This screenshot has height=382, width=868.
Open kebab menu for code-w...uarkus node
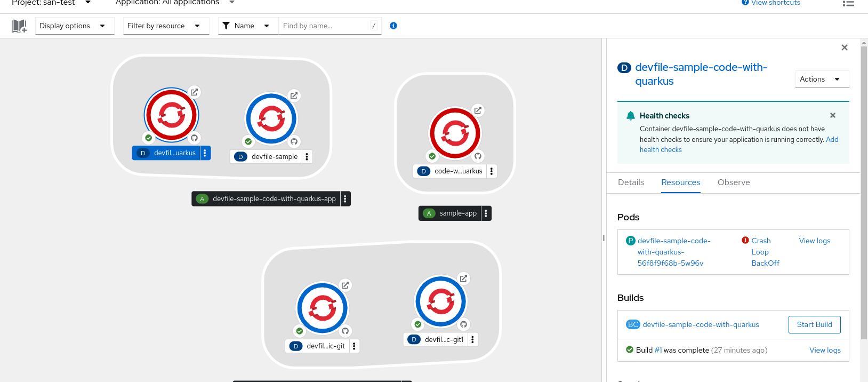pos(492,171)
